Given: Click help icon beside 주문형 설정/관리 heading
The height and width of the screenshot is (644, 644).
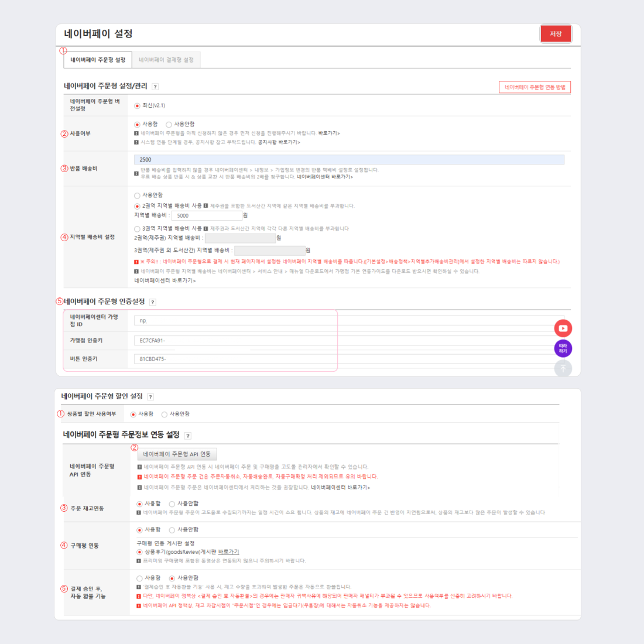Looking at the screenshot, I should pyautogui.click(x=155, y=87).
